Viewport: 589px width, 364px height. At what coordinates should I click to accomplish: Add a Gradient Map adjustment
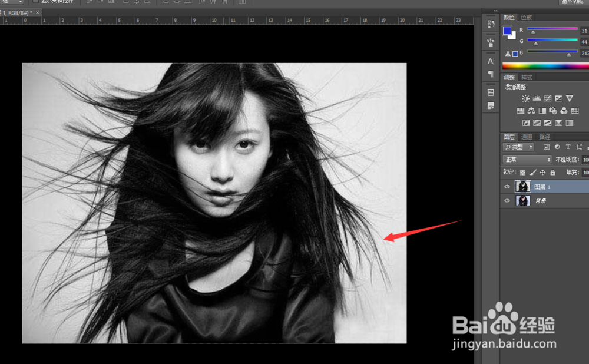coord(570,123)
